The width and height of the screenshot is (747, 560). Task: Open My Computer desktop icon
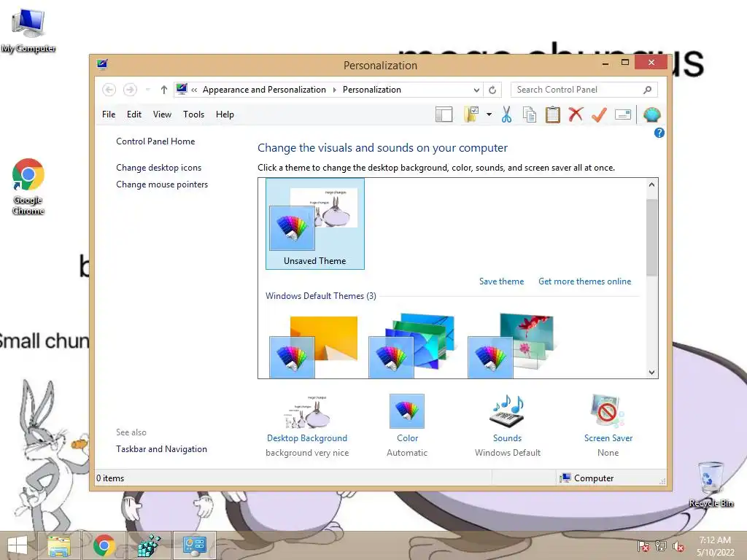[28, 30]
